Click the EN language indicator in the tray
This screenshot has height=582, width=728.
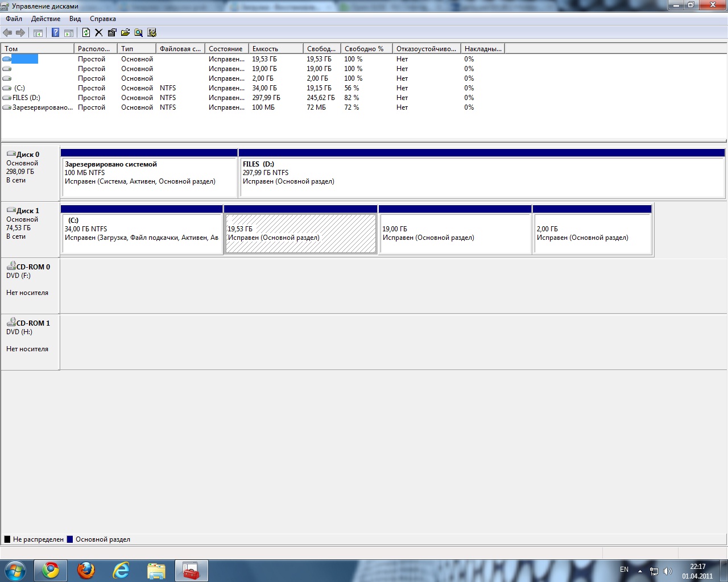624,569
